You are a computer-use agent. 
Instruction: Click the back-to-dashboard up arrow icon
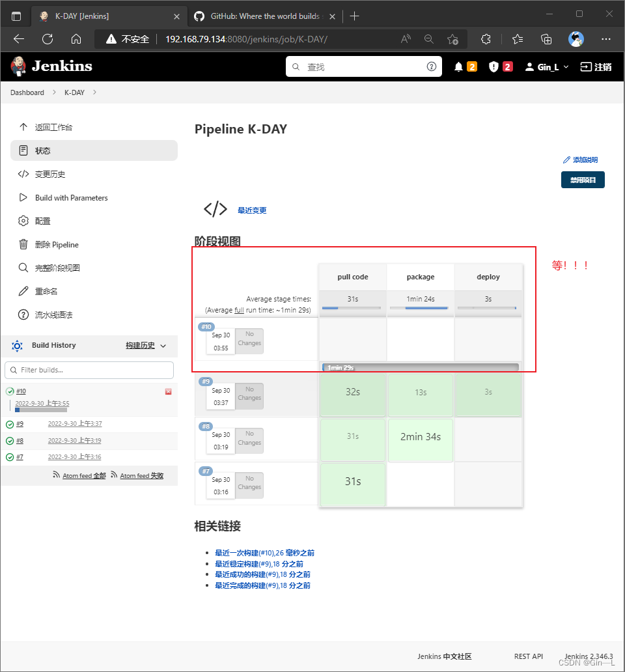coord(23,127)
